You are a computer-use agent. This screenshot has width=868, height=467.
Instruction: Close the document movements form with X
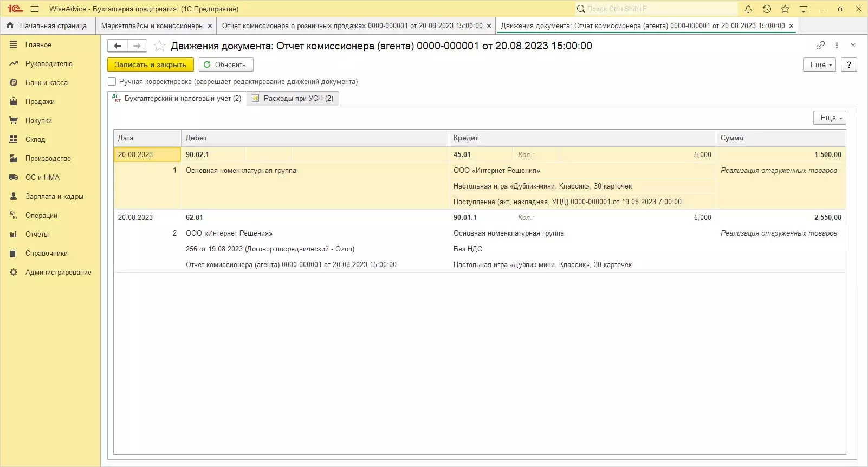tap(853, 46)
